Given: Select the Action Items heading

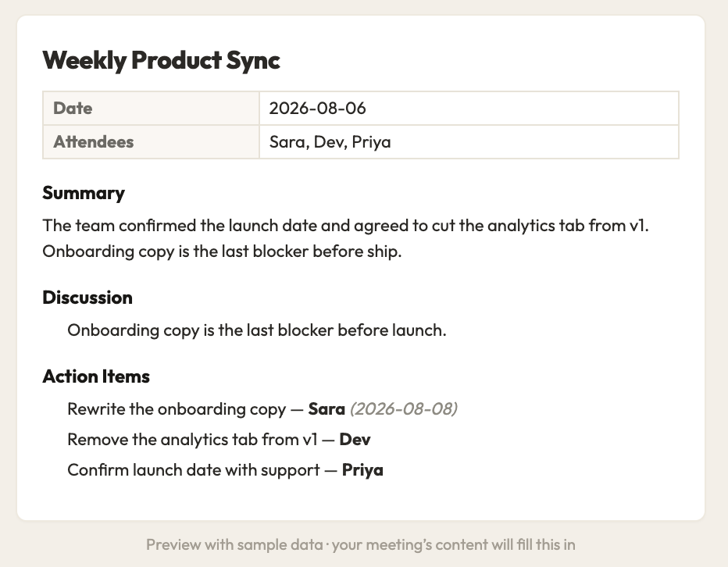Looking at the screenshot, I should (x=96, y=376).
